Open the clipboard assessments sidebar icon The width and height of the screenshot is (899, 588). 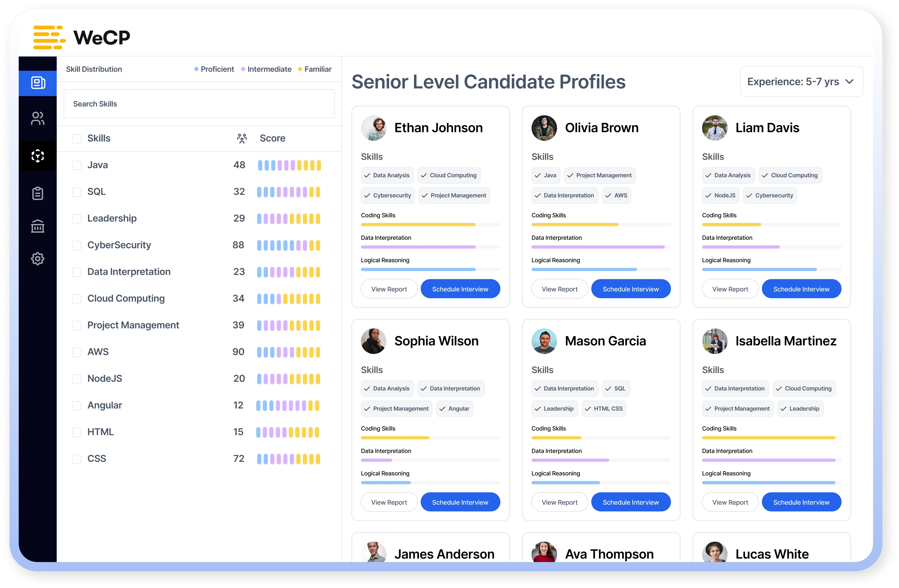(38, 193)
